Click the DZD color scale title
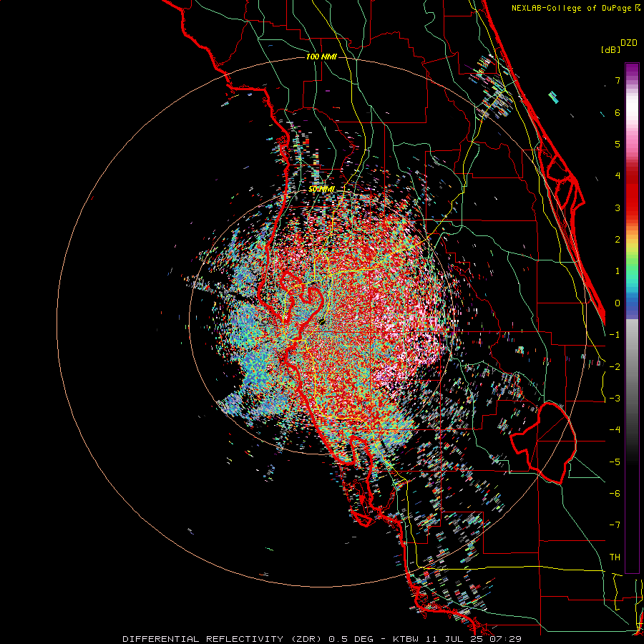The image size is (644, 644). tap(629, 43)
